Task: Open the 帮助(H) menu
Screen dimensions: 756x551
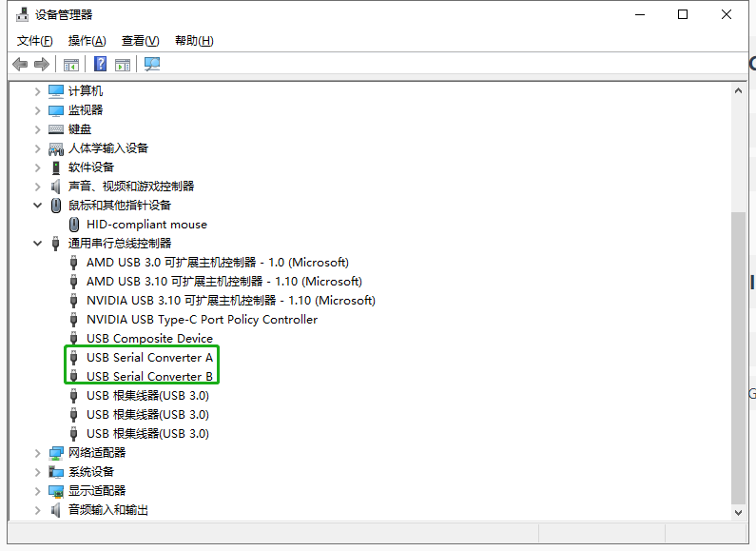Action: [194, 41]
